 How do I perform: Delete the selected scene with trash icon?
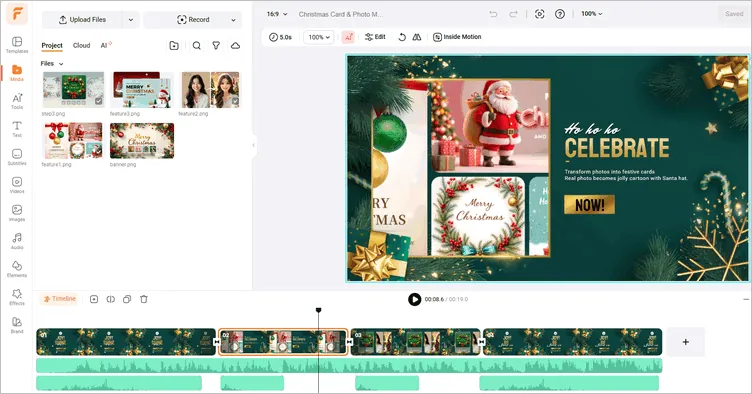tap(144, 299)
